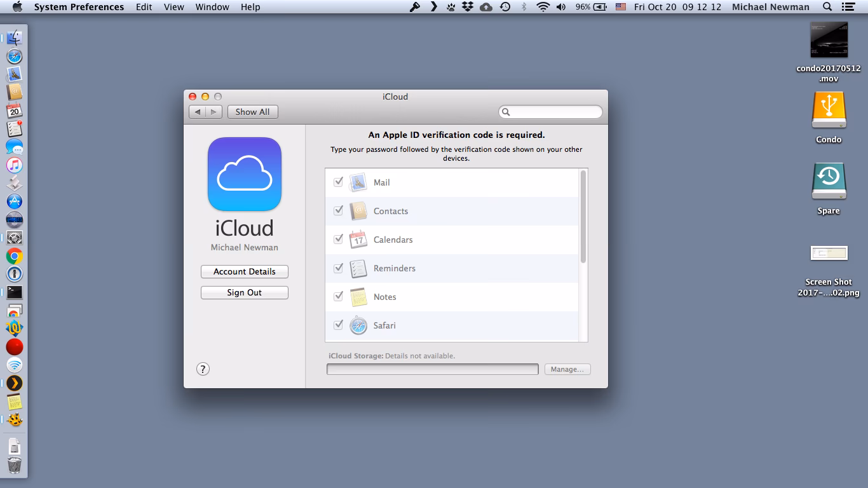Open the battery status menu at 96%

click(591, 7)
